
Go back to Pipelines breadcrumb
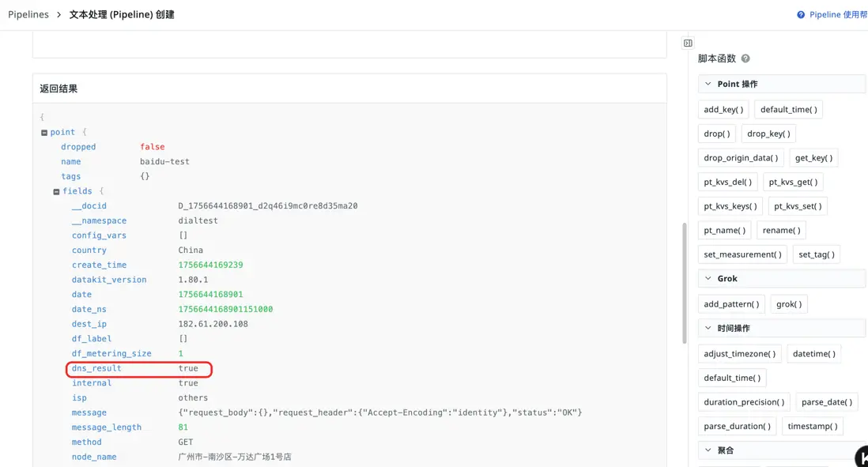pyautogui.click(x=28, y=14)
